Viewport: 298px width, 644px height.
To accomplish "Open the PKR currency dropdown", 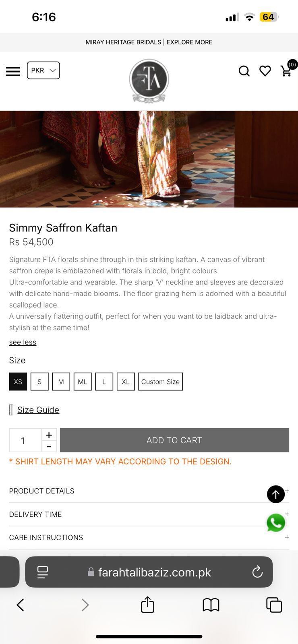I will tap(43, 70).
